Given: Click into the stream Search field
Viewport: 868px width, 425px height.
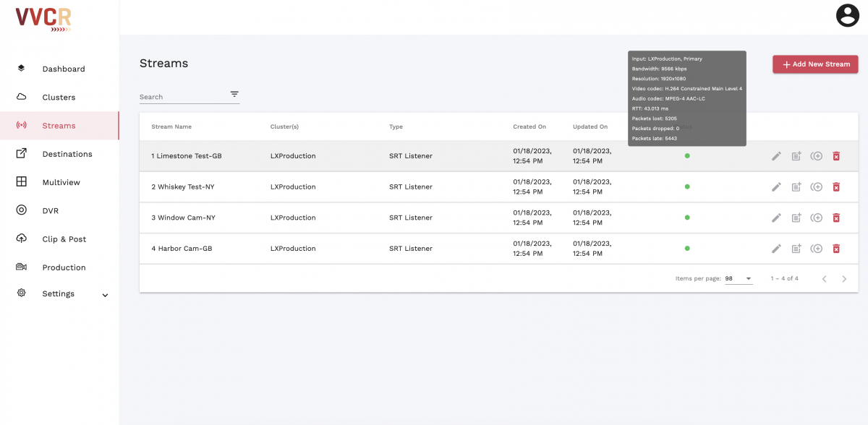Looking at the screenshot, I should [x=181, y=97].
